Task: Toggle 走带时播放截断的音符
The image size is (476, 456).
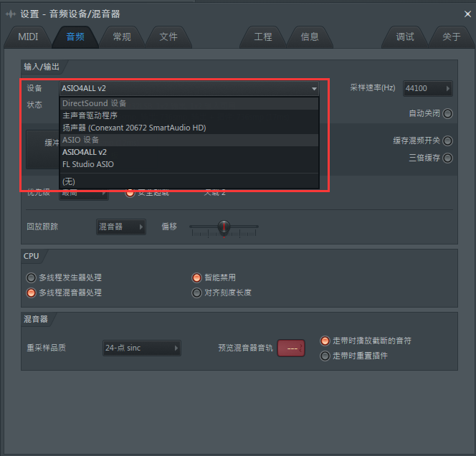Action: (x=325, y=341)
